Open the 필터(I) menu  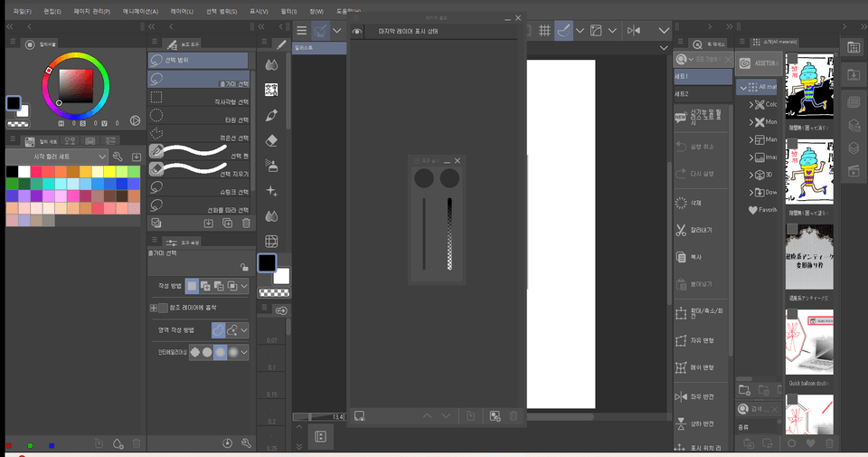288,11
